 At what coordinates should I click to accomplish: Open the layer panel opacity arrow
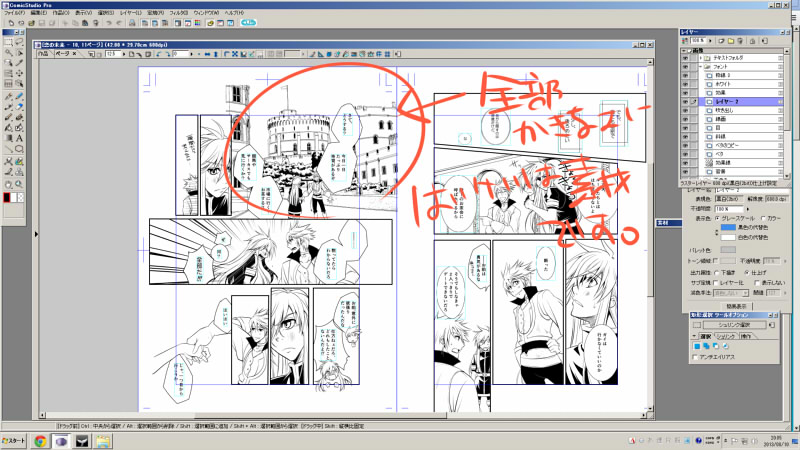pos(710,41)
